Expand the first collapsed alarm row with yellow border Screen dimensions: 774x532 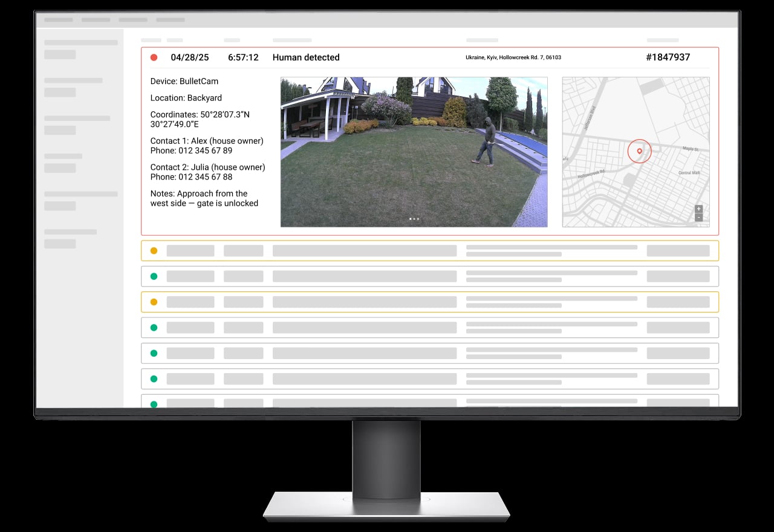pos(429,250)
